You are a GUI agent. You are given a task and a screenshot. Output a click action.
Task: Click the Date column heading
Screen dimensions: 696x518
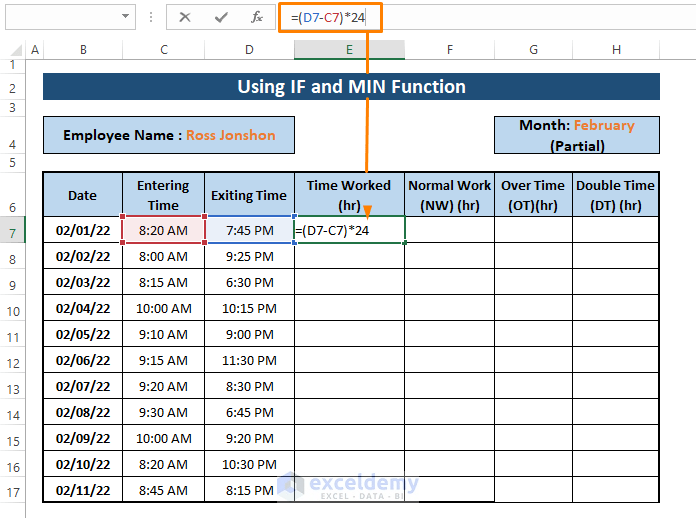(83, 195)
